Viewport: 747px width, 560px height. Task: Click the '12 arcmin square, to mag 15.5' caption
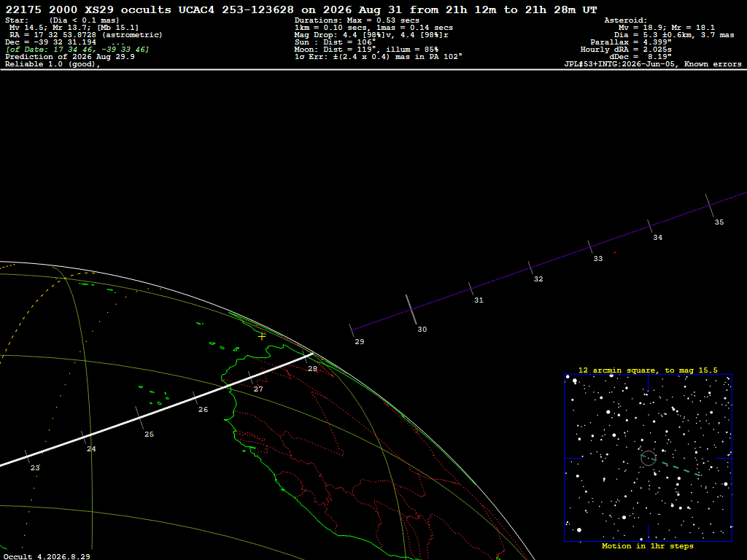pos(648,370)
